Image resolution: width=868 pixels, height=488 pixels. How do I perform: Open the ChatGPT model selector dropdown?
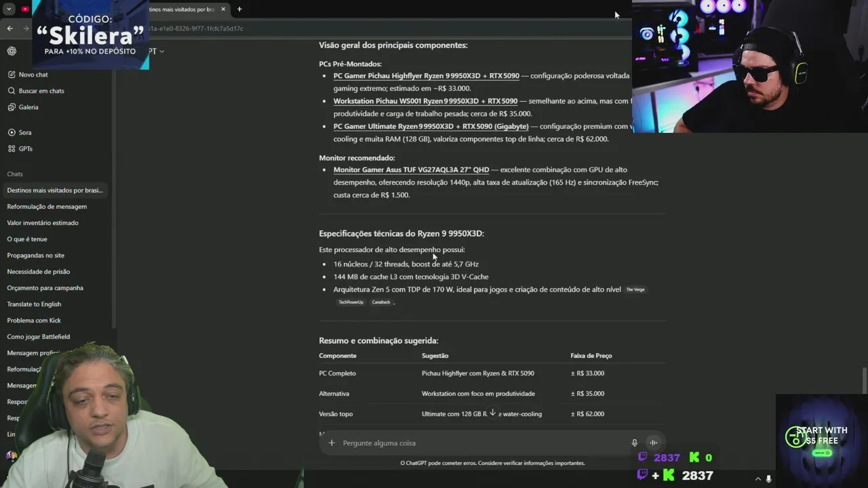pos(156,51)
